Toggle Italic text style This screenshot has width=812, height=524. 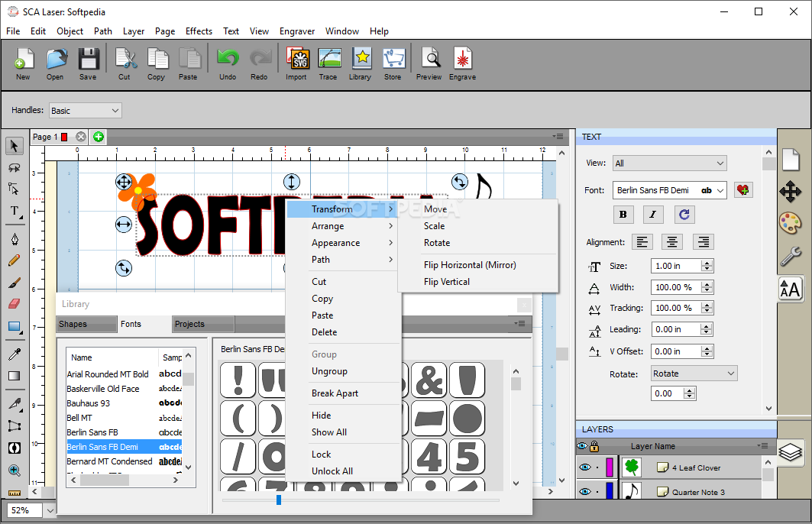653,215
